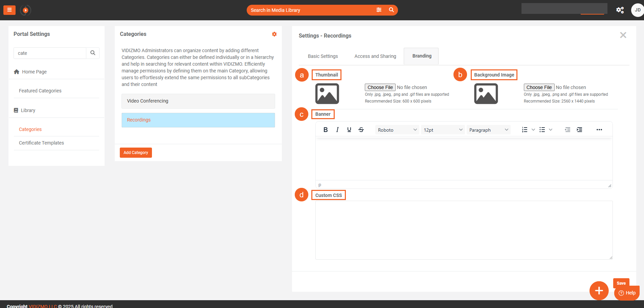Viewport: 644px width, 308px height.
Task: Select the Video Conferencing category
Action: pyautogui.click(x=198, y=101)
